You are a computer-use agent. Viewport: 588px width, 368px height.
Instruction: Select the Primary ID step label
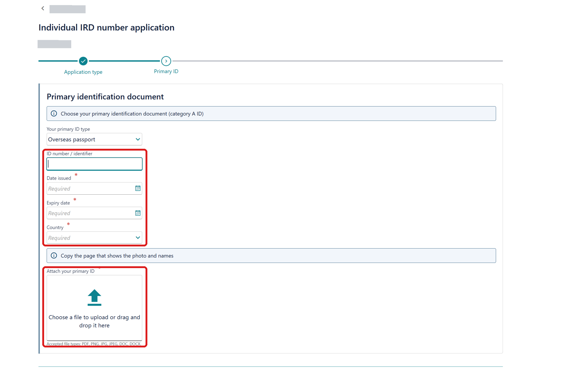166,71
